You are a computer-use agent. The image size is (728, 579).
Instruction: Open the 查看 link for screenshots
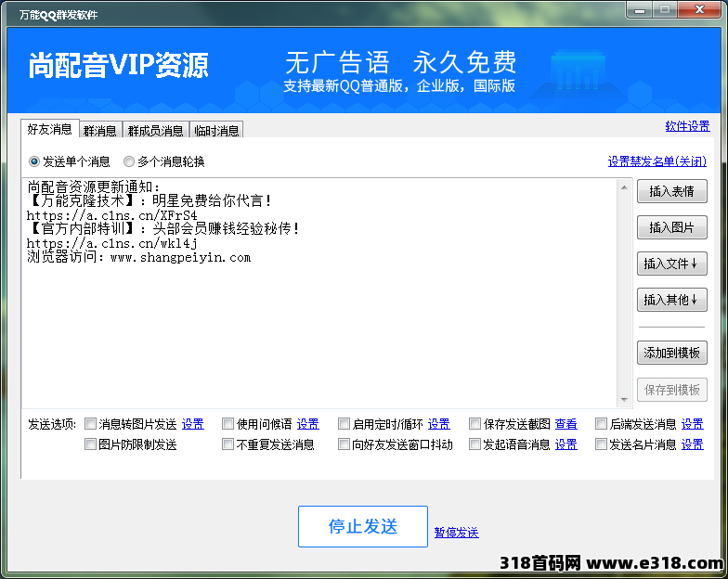coord(566,424)
